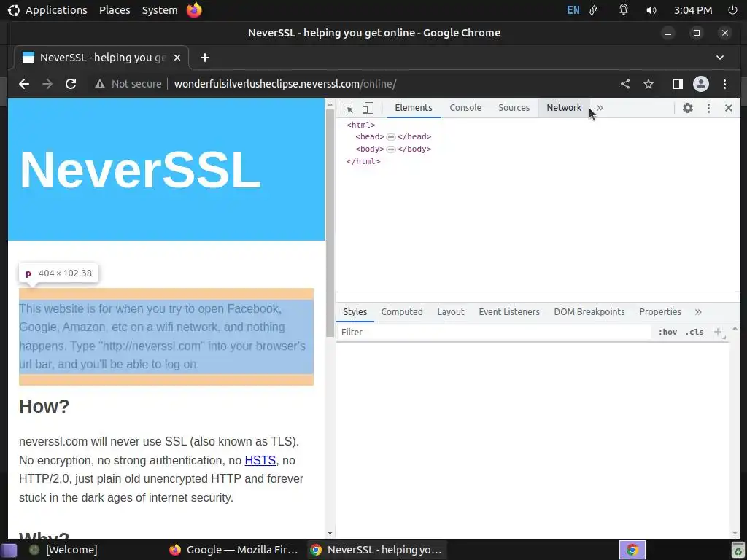The image size is (747, 560).
Task: Open the Layout pane tab
Action: click(451, 312)
